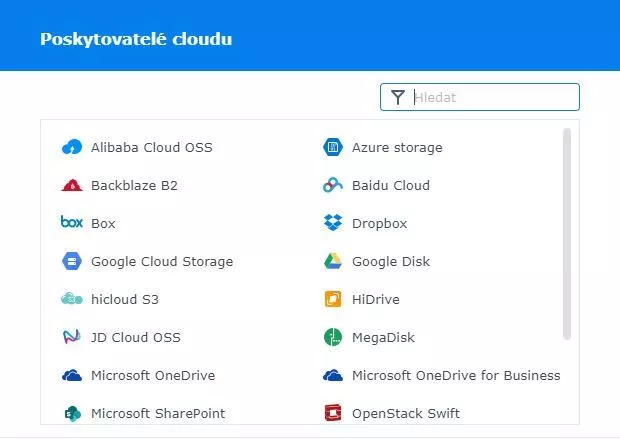The width and height of the screenshot is (620, 439).
Task: Click the HiDrive orange icon
Action: pyautogui.click(x=333, y=299)
